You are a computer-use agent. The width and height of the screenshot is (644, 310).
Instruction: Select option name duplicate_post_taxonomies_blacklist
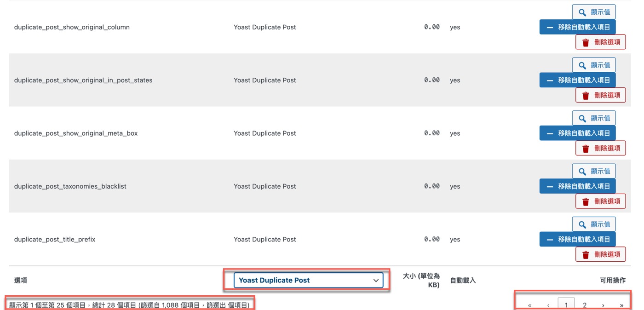point(70,186)
